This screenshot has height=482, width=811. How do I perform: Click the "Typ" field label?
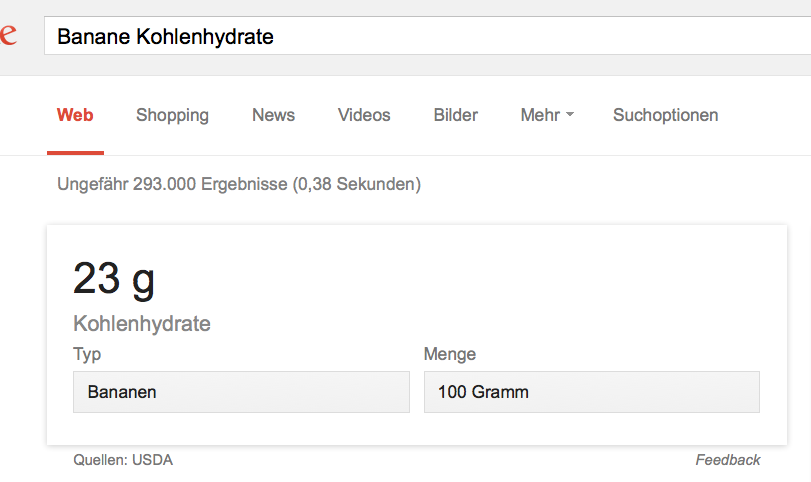[87, 354]
